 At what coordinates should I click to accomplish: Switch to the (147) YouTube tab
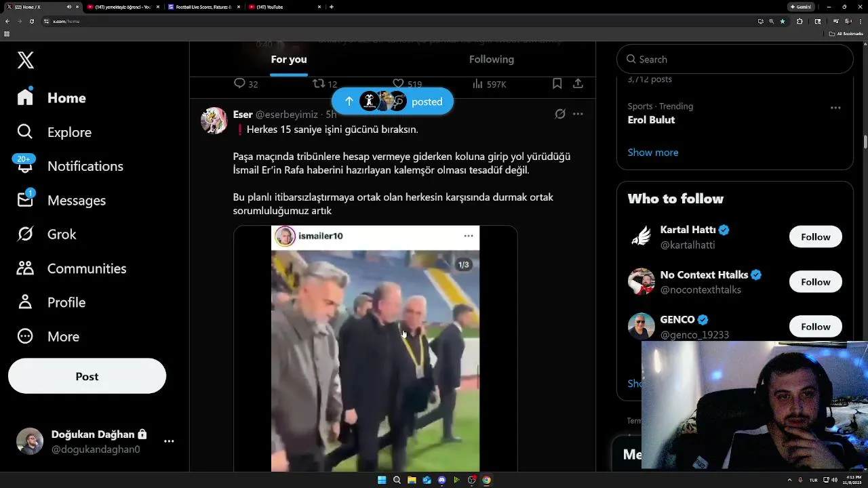pos(284,7)
